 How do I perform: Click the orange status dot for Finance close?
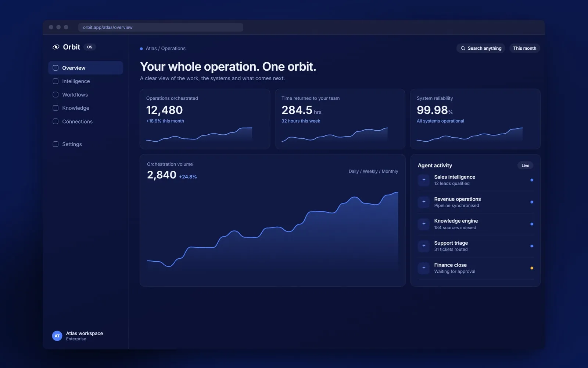click(532, 268)
